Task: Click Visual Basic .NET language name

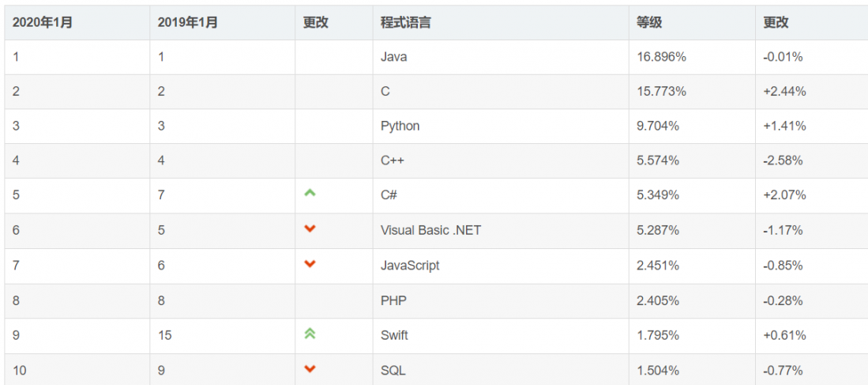Action: point(430,230)
